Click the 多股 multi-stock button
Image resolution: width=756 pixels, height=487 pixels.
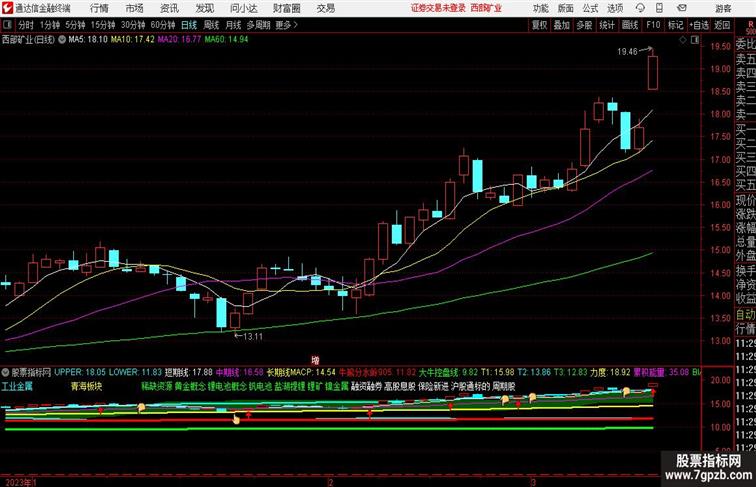[x=584, y=25]
